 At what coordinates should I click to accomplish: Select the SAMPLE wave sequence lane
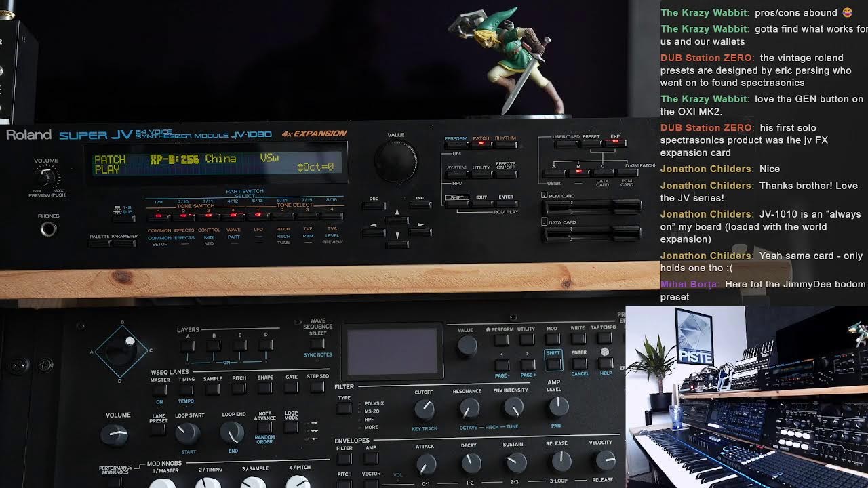(x=213, y=389)
